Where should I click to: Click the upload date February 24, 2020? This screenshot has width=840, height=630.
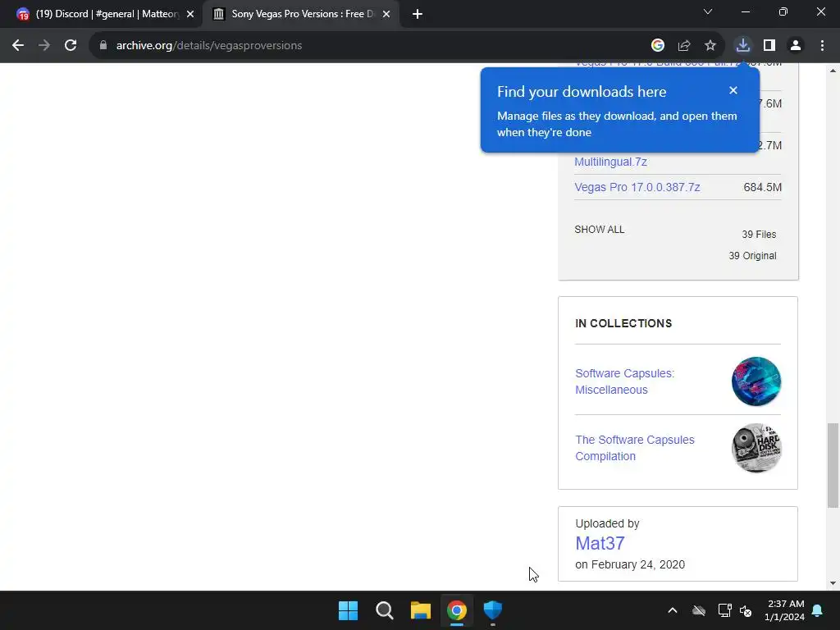point(638,564)
